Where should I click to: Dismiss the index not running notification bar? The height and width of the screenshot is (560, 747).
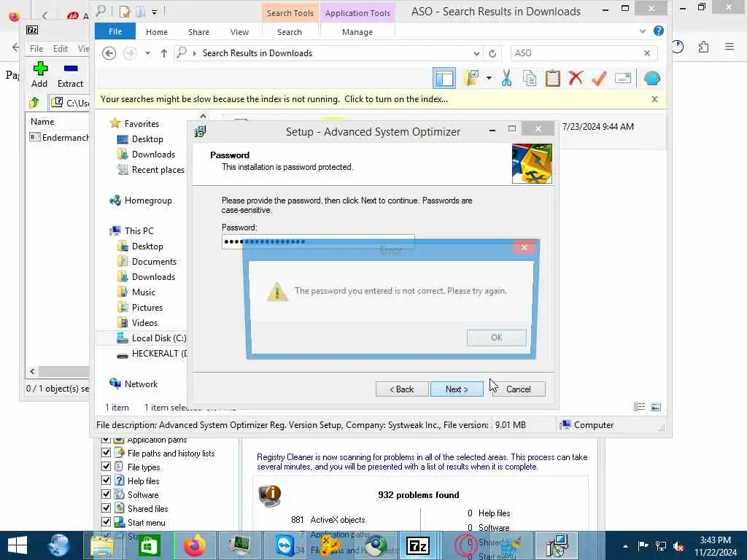tap(654, 99)
